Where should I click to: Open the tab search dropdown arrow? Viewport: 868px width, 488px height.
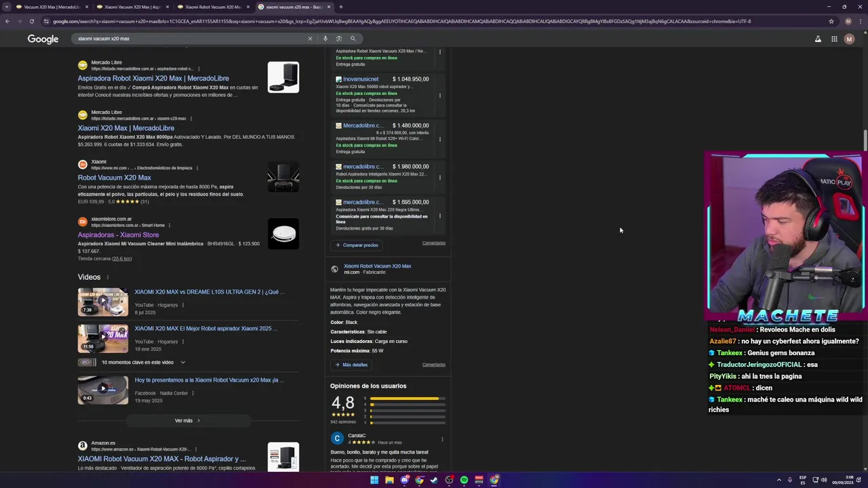pyautogui.click(x=7, y=7)
